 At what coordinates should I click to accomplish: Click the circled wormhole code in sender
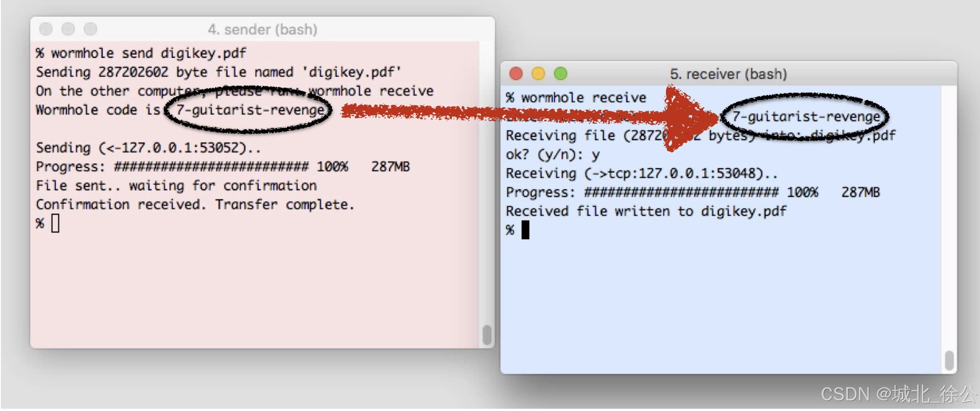click(250, 110)
